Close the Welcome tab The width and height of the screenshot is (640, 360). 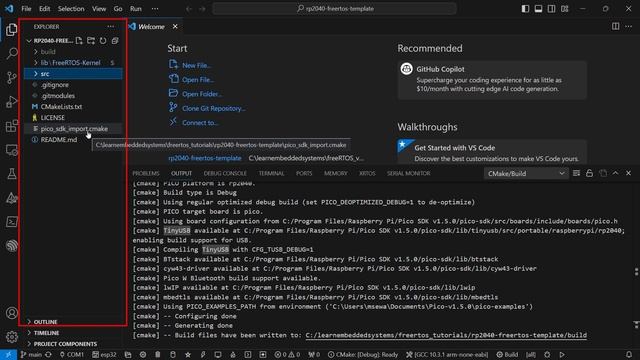(175, 27)
